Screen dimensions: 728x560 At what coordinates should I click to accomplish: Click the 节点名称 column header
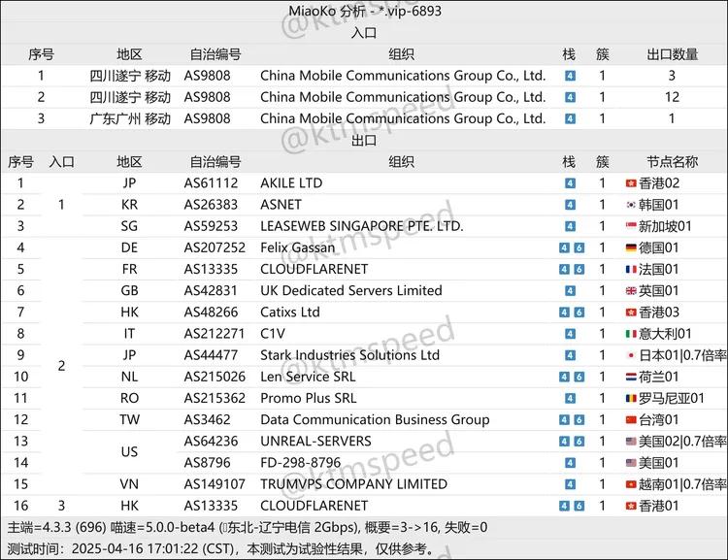[672, 162]
